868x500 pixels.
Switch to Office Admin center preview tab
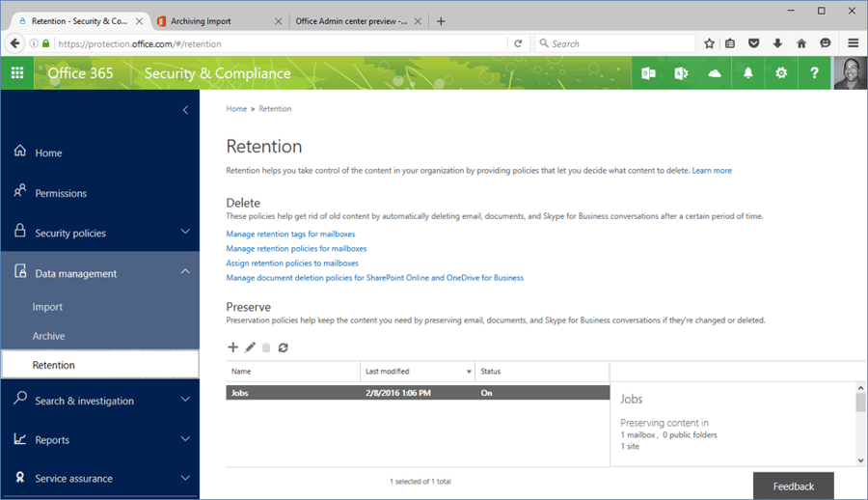[x=351, y=21]
